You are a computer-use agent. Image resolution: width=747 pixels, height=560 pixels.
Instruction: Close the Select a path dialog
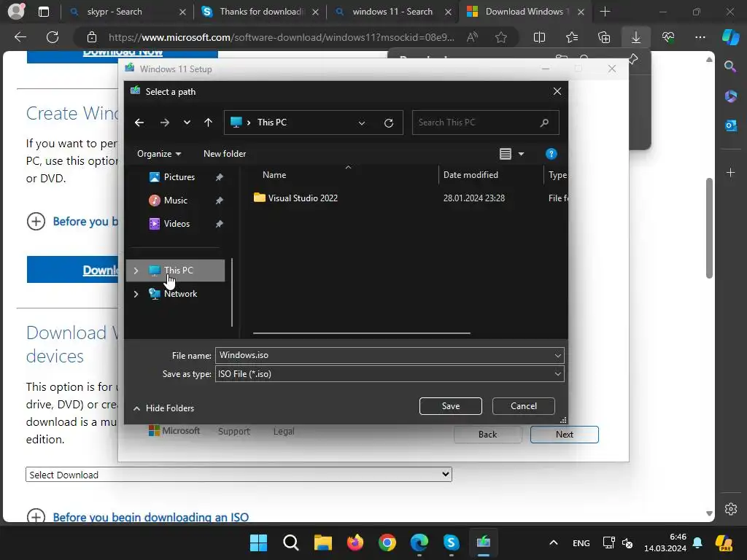[x=557, y=91]
